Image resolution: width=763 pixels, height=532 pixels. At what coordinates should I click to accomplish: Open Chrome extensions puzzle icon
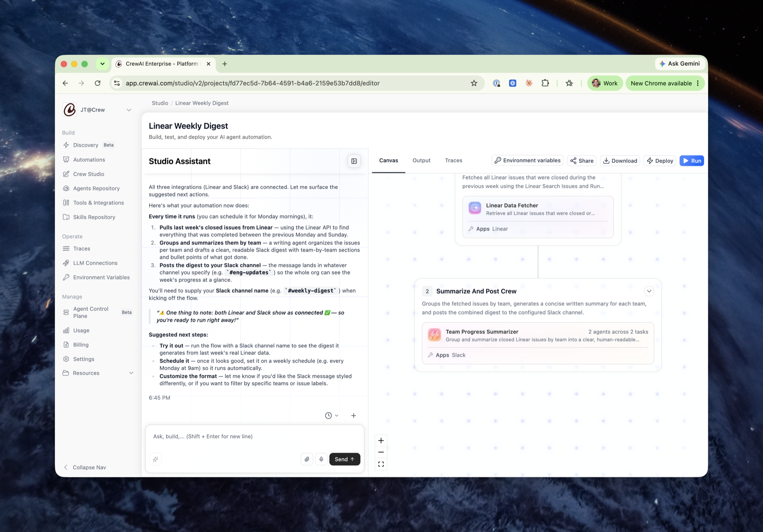(545, 83)
